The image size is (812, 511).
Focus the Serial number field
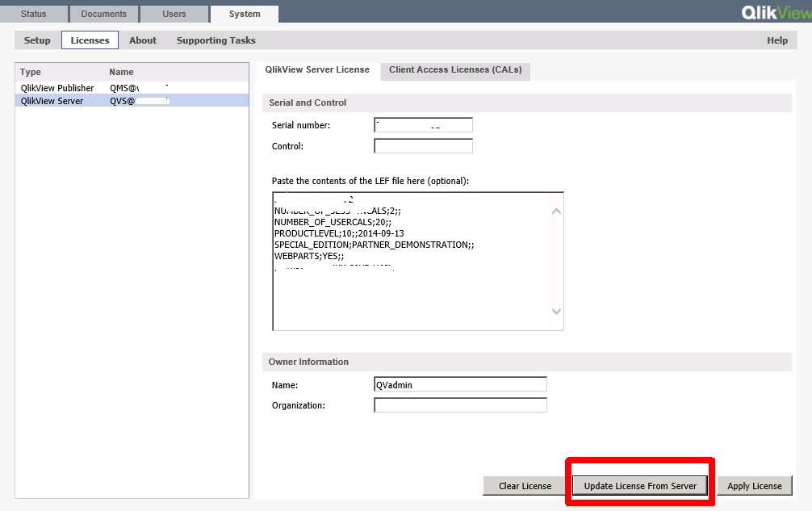(423, 125)
